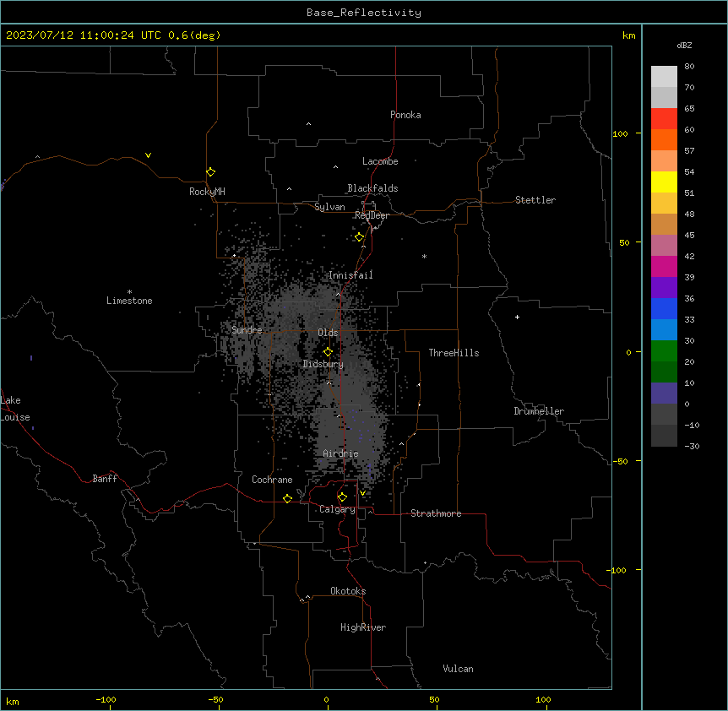728x711 pixels.
Task: Click the Vulcan city label
Action: coord(459,669)
